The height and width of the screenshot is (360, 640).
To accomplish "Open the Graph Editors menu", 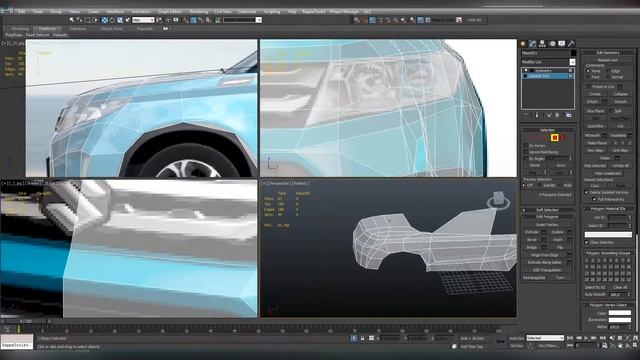I will [x=170, y=11].
